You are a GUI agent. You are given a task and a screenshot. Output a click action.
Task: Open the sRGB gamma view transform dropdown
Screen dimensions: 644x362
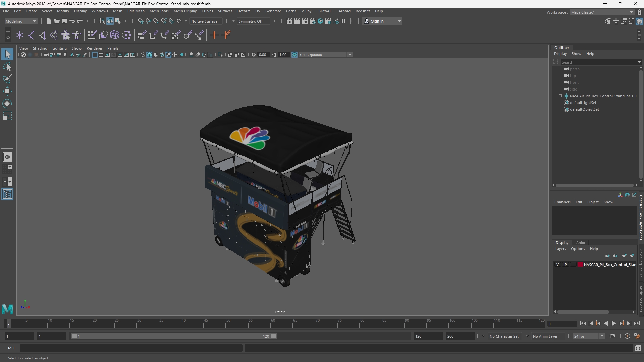coord(325,55)
